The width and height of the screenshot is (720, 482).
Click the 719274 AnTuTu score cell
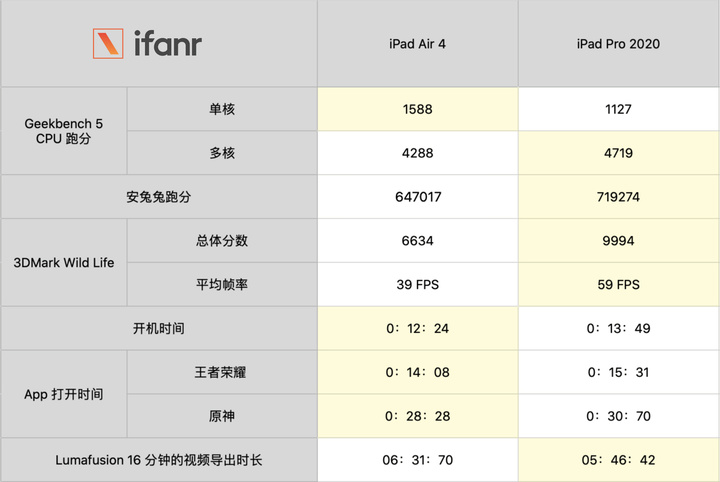[618, 197]
